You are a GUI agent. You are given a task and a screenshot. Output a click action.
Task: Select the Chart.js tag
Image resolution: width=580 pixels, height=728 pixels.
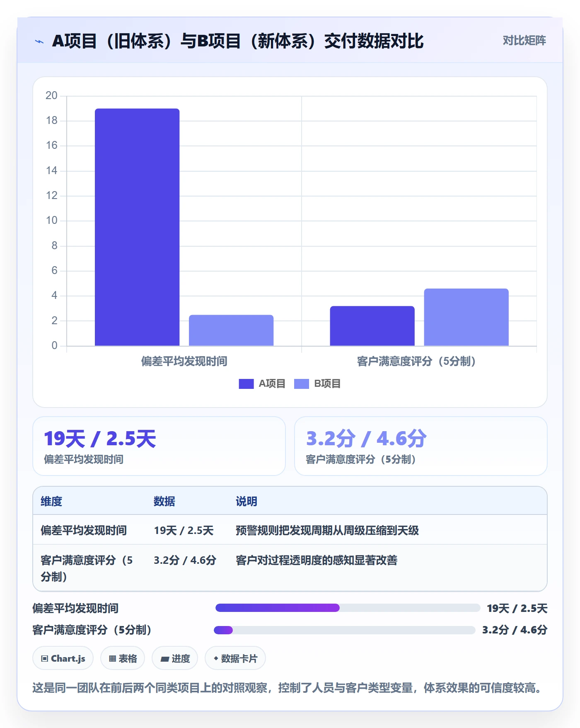(63, 658)
